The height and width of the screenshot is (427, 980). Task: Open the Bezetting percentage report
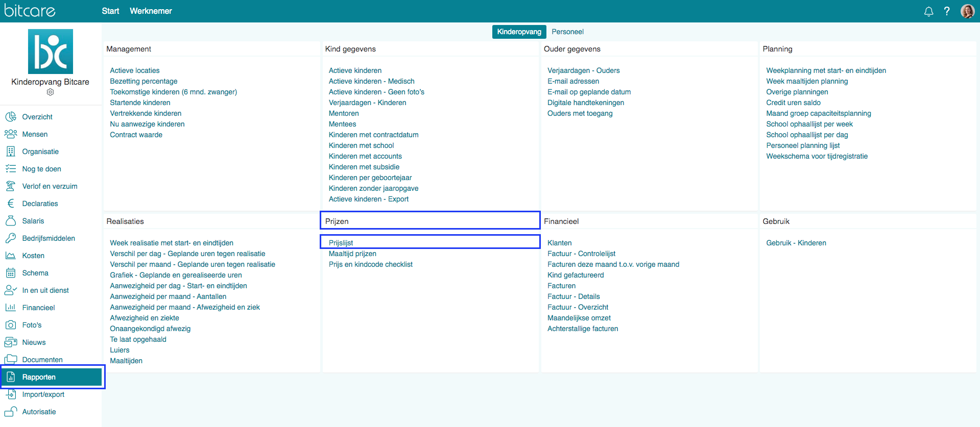[144, 81]
